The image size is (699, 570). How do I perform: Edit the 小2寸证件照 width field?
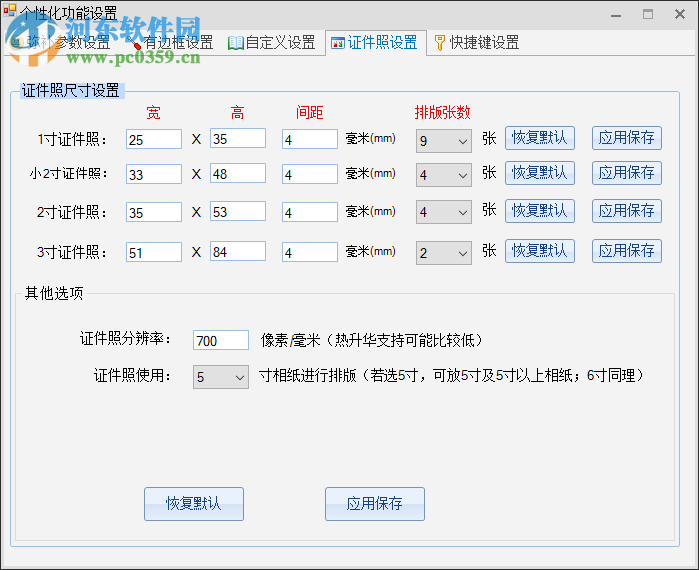pyautogui.click(x=154, y=174)
